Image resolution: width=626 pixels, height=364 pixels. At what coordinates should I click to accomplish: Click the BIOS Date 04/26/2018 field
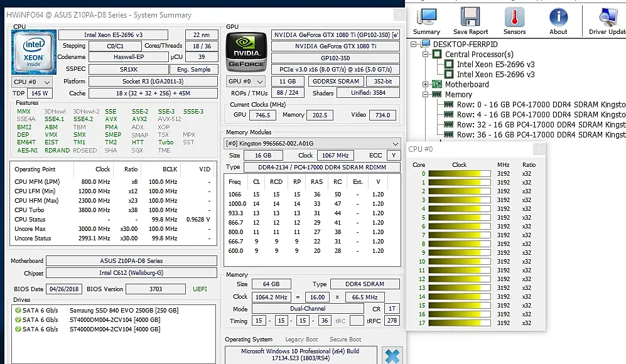64,289
